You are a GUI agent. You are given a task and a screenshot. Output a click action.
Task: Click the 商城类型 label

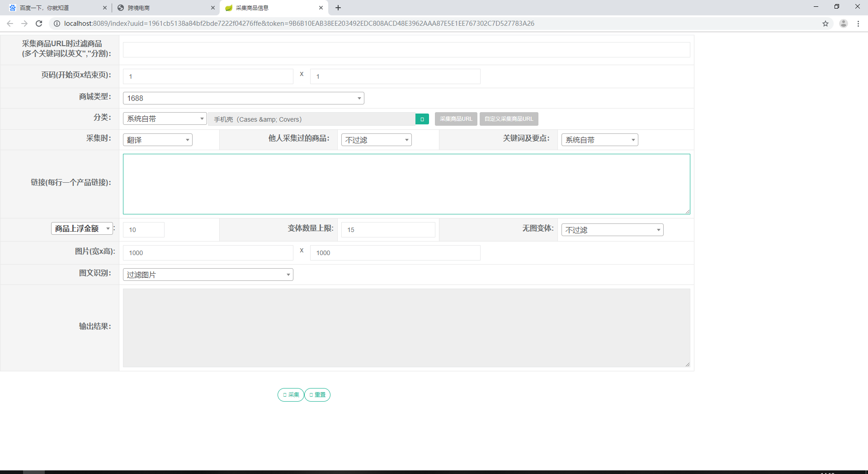click(95, 97)
